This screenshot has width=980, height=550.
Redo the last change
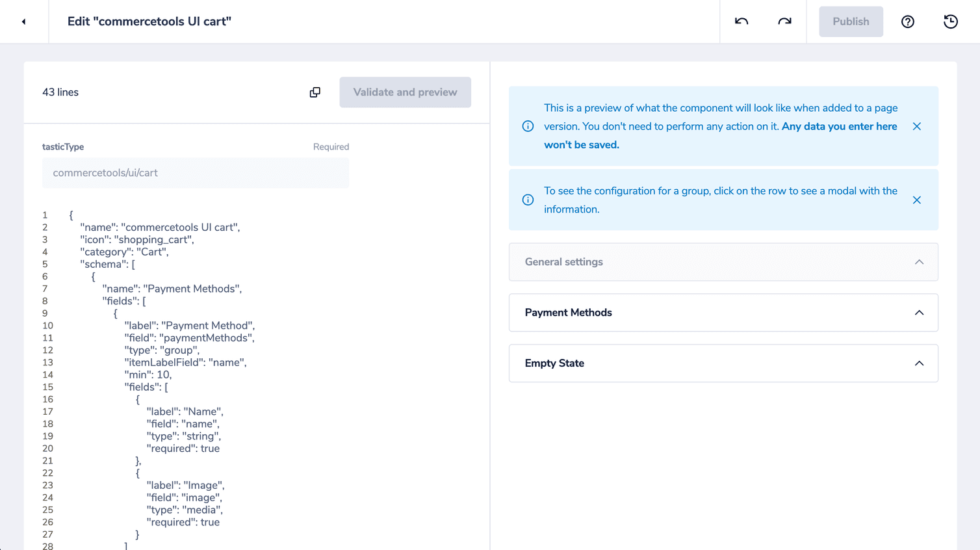tap(784, 21)
